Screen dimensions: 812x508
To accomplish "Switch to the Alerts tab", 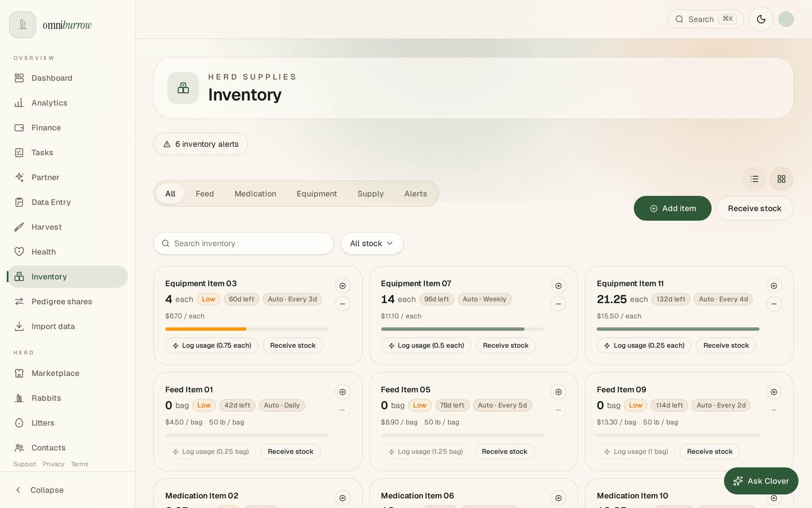I will point(416,194).
